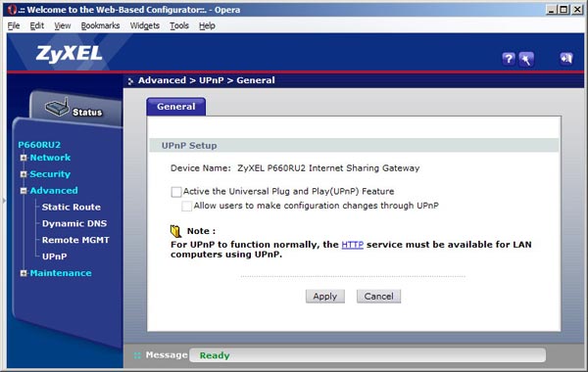Collapse the Advanced tree node

pos(24,191)
